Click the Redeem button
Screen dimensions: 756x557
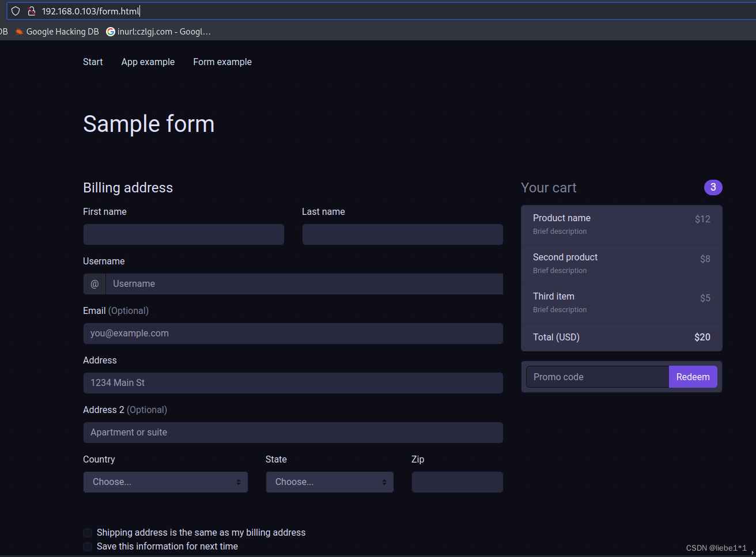pyautogui.click(x=693, y=377)
